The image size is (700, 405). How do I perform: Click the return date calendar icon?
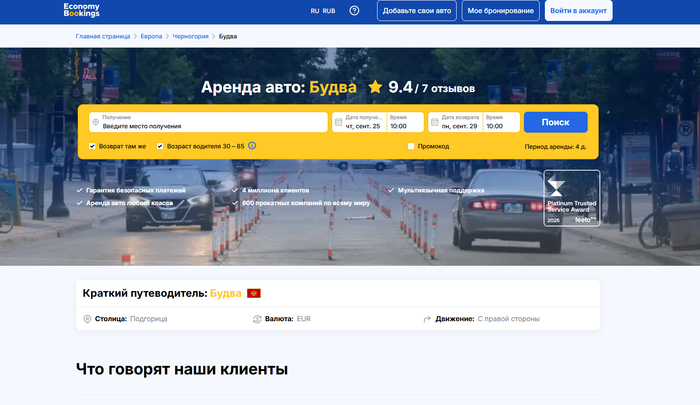coord(435,122)
